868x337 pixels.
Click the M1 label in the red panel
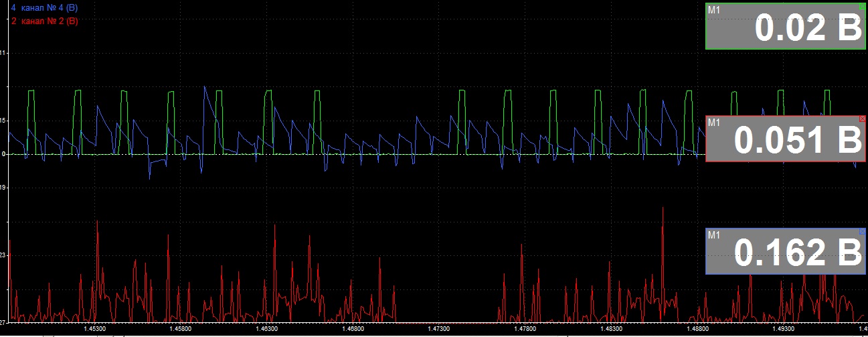click(713, 123)
